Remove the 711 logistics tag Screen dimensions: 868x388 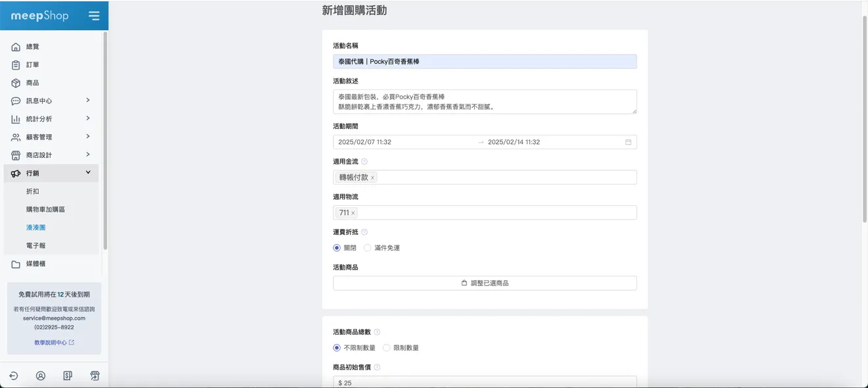click(x=352, y=213)
